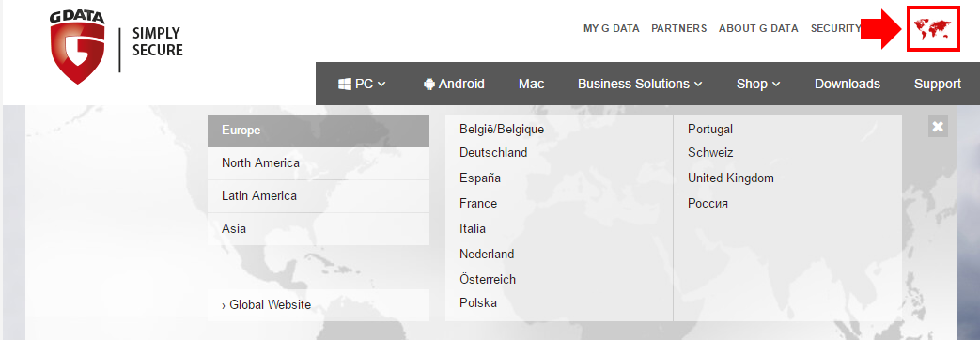Viewport: 980px width, 340px height.
Task: Select United Kingdom country link
Action: (731, 178)
